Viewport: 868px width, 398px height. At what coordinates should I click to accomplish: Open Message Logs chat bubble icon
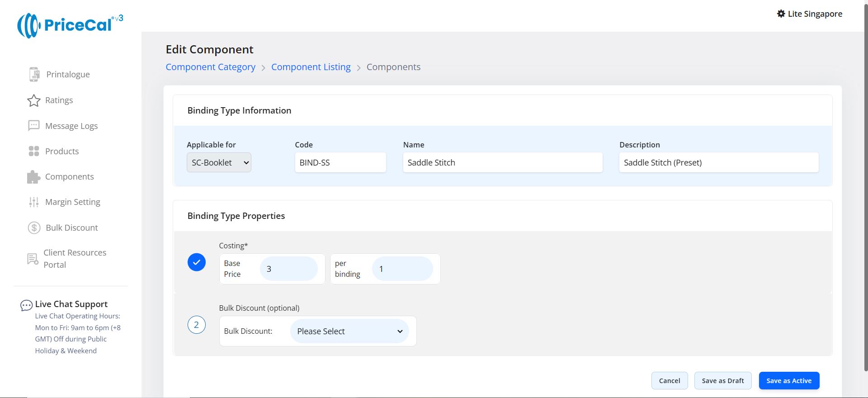pyautogui.click(x=34, y=126)
